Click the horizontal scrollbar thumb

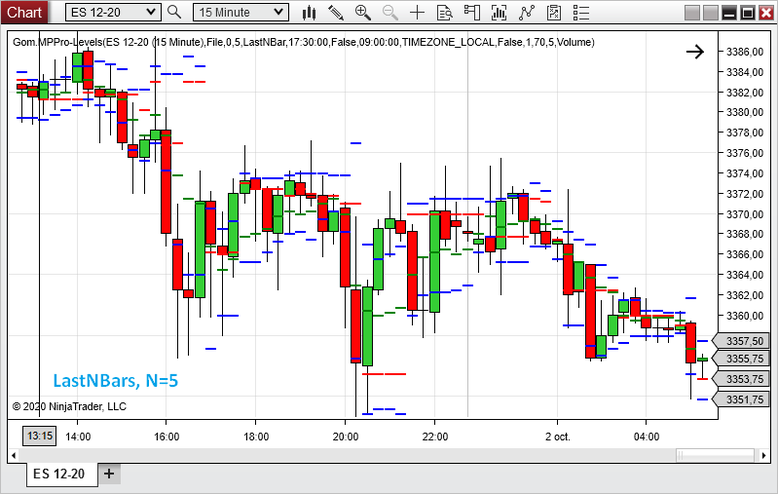click(716, 455)
